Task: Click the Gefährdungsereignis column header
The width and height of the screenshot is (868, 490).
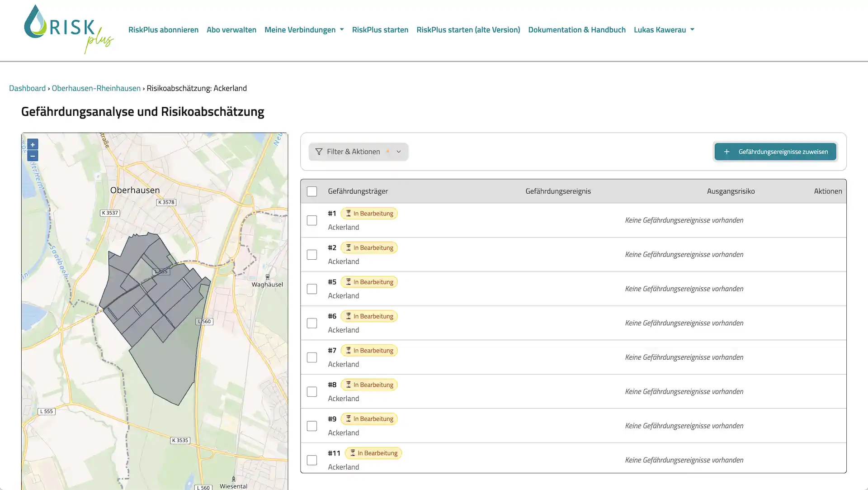Action: [x=558, y=191]
